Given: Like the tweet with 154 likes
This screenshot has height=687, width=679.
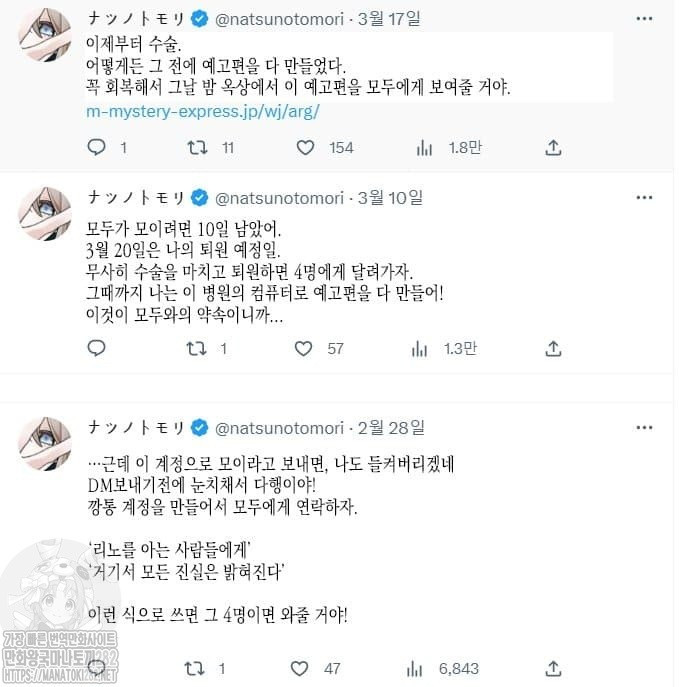Looking at the screenshot, I should pos(306,148).
